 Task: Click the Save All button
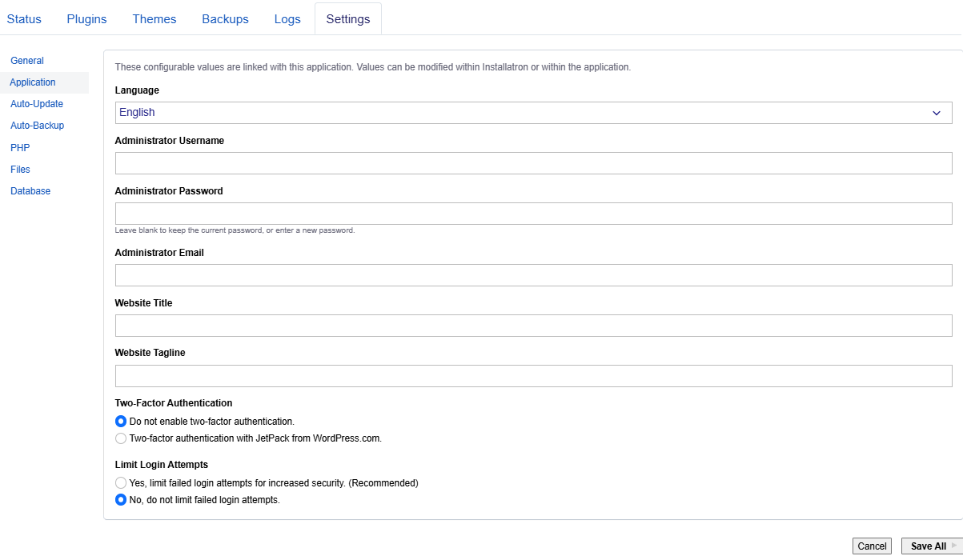pos(931,546)
